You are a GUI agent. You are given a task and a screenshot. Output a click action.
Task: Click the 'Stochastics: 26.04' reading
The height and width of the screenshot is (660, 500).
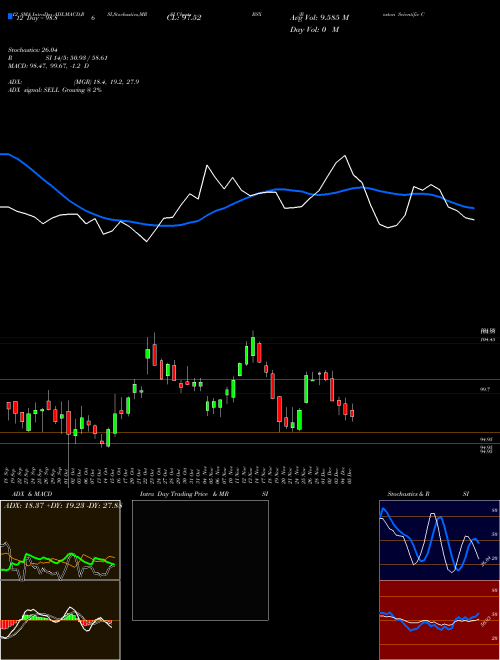33,50
